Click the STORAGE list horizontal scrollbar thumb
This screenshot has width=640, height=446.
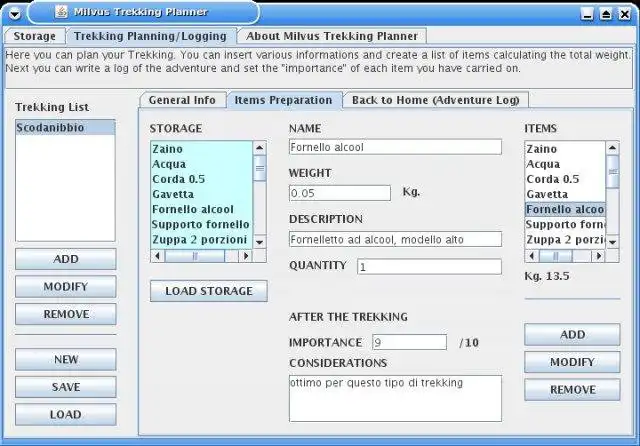pyautogui.click(x=195, y=256)
